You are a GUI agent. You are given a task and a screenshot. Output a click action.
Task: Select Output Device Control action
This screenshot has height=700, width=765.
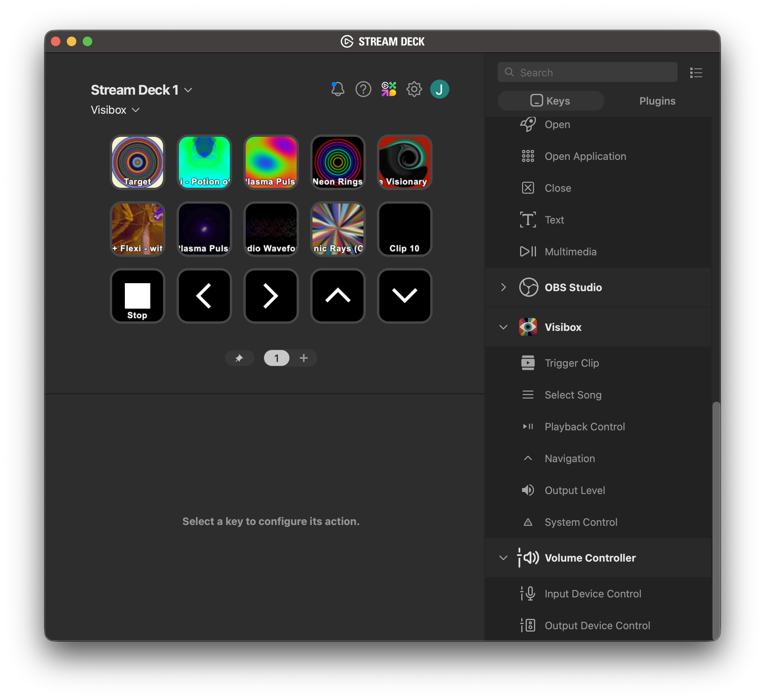(597, 625)
